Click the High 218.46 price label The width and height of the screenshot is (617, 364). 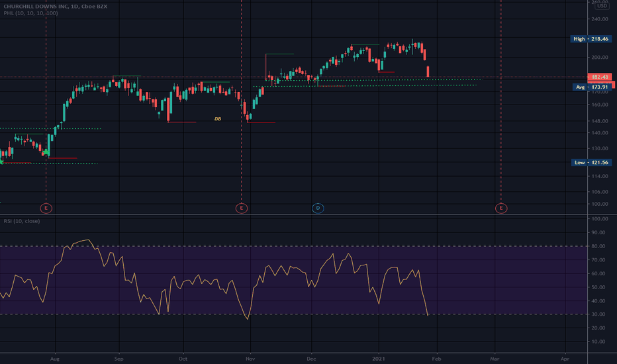[591, 39]
